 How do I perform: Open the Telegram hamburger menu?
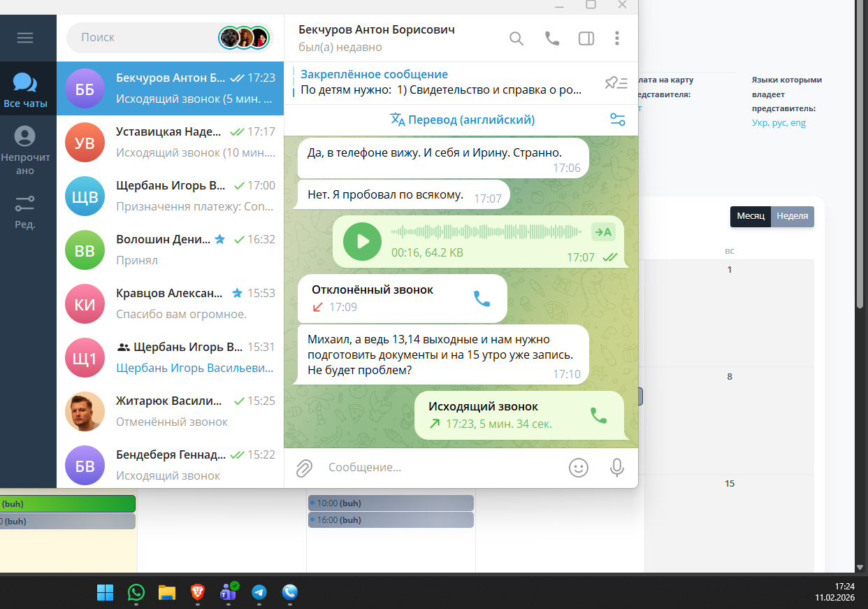pos(25,38)
